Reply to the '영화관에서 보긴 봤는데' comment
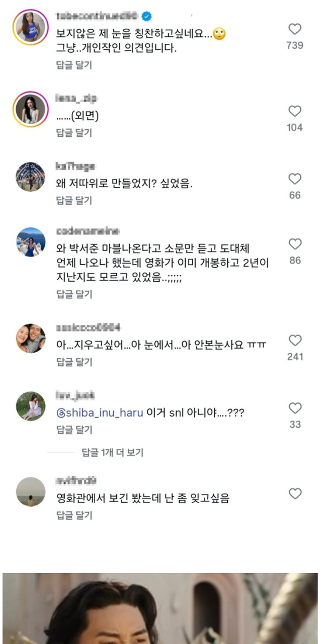The image size is (322, 644). click(74, 515)
